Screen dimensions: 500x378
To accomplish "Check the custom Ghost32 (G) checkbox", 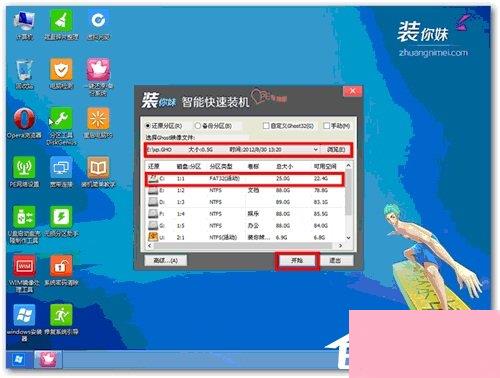I will click(266, 126).
